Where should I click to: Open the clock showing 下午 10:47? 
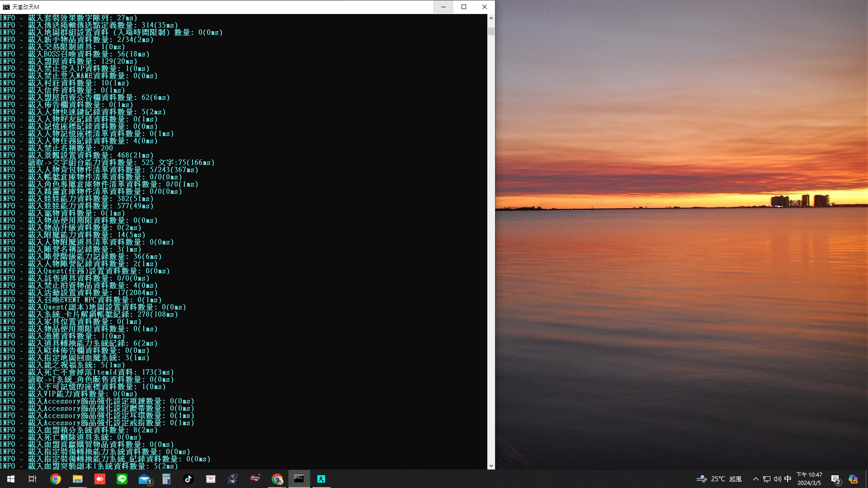(x=809, y=479)
